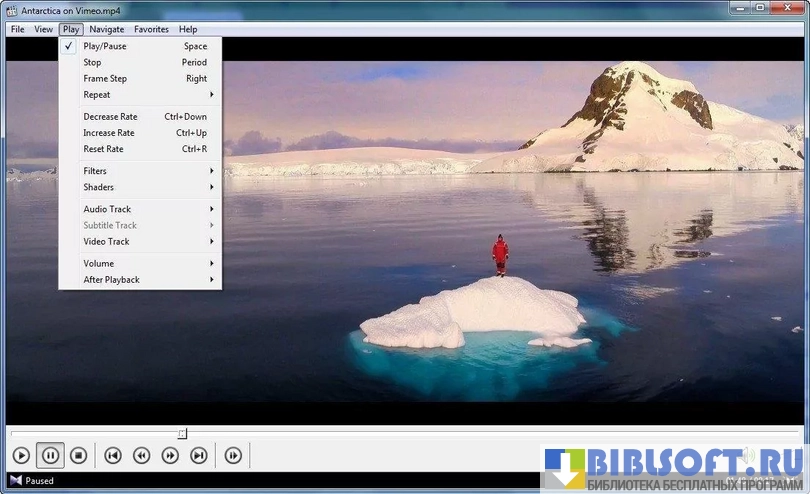810x494 pixels.
Task: Choose Increase Rate from the Play menu
Action: click(x=109, y=133)
